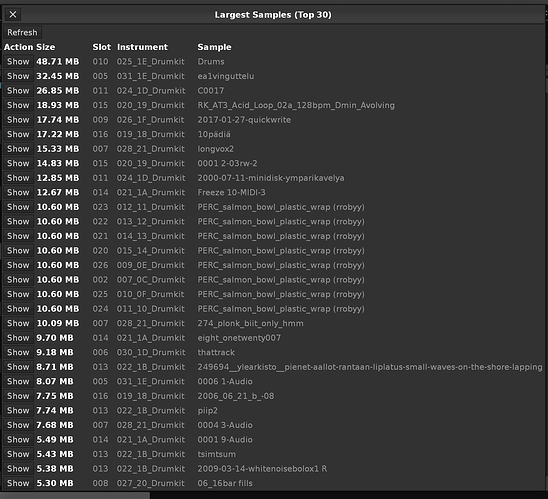
Task: Show PERC_salmon_bowl sample in slot 022
Action: point(19,222)
